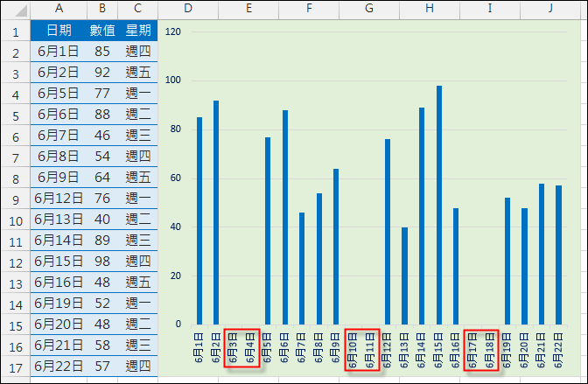The image size is (588, 384).
Task: Click the chart bar for 6月13日
Action: click(x=404, y=276)
